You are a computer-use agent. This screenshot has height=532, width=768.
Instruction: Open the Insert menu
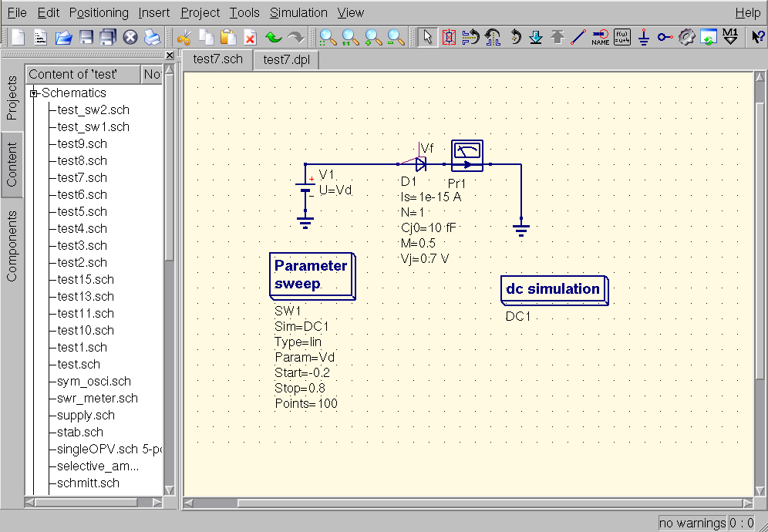(x=153, y=13)
